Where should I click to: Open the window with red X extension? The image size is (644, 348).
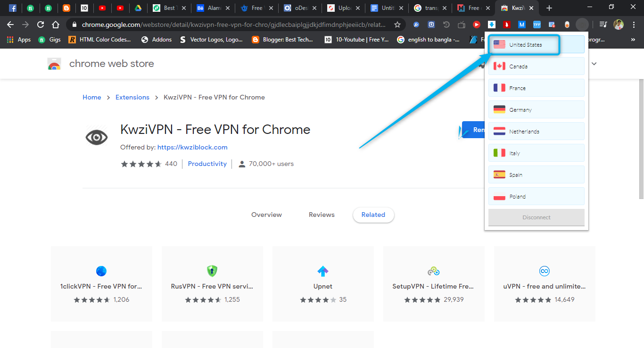pos(552,25)
